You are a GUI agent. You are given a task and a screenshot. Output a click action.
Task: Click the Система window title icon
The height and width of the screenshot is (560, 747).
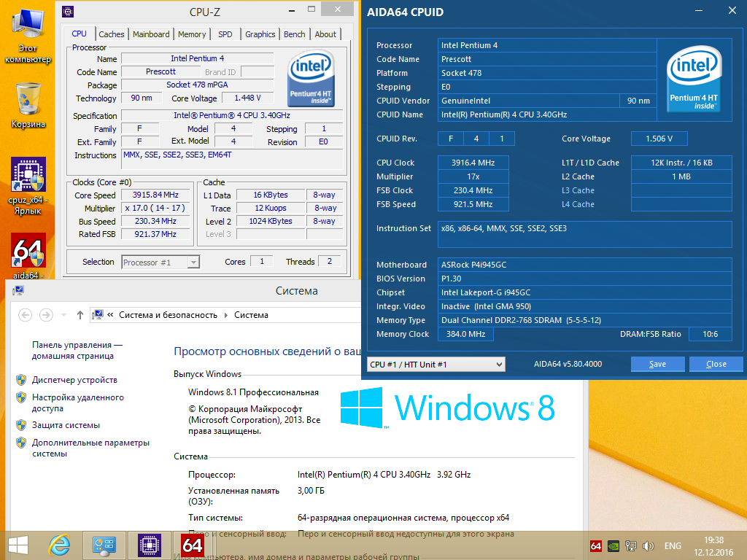tap(18, 290)
